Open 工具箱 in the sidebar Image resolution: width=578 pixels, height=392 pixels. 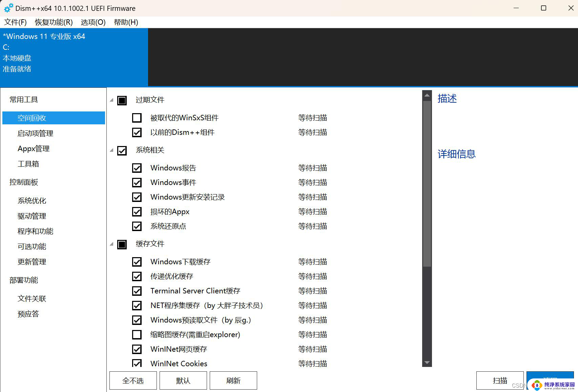28,164
